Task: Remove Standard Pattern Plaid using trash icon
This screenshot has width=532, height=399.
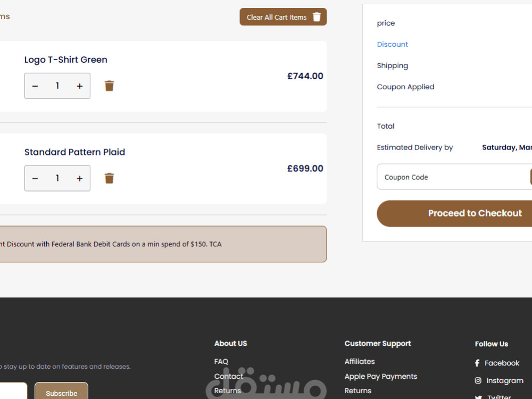Action: coord(109,178)
